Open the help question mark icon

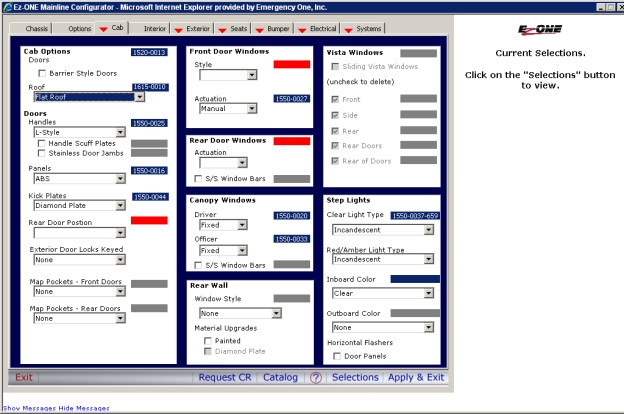point(316,377)
